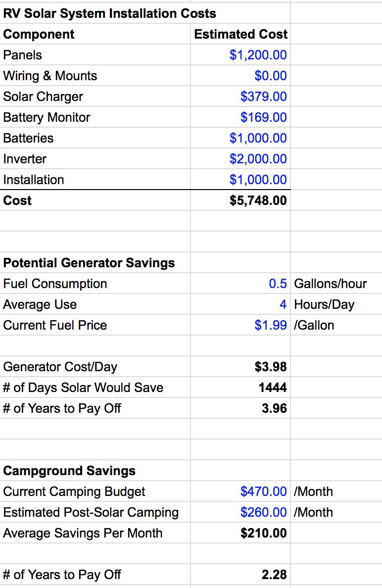
Task: Select the Installation $1,000.00 cost cell
Action: point(258,180)
